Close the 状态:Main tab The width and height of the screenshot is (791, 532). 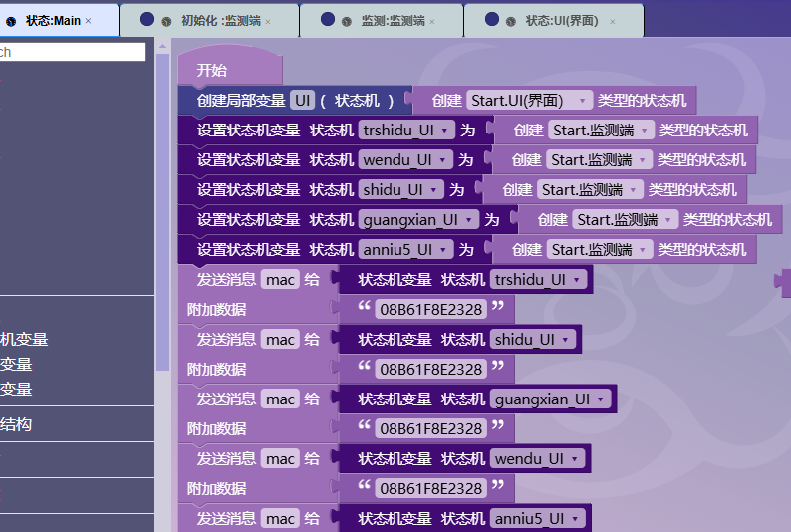(x=89, y=21)
